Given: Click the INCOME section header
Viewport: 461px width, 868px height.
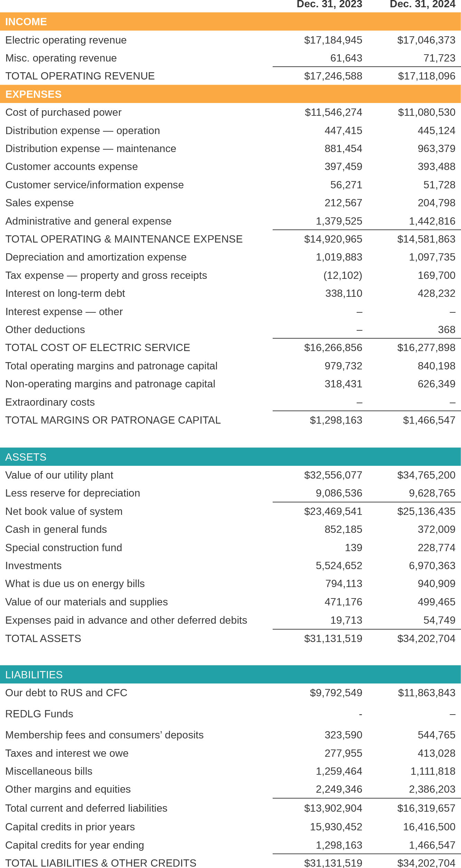Looking at the screenshot, I should point(26,22).
